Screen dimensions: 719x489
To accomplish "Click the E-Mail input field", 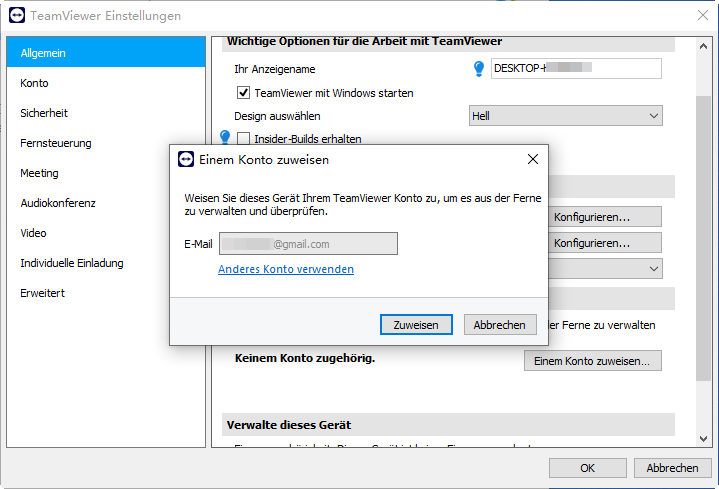I will (308, 243).
